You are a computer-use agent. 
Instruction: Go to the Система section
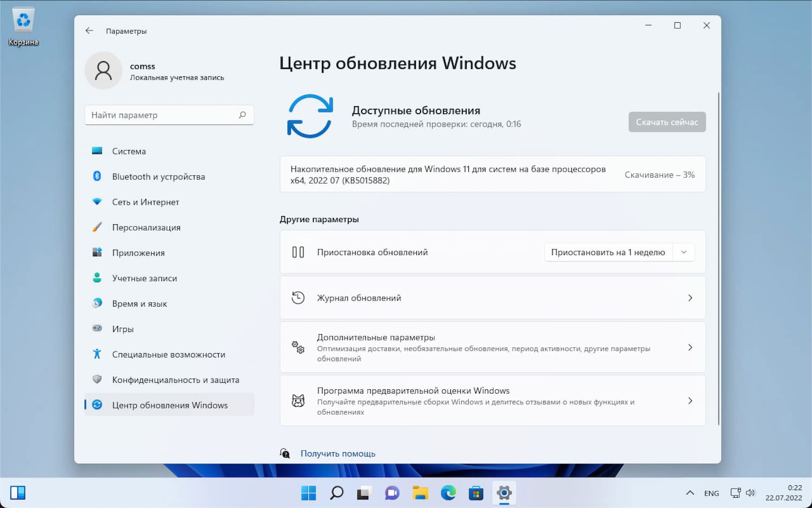169,151
